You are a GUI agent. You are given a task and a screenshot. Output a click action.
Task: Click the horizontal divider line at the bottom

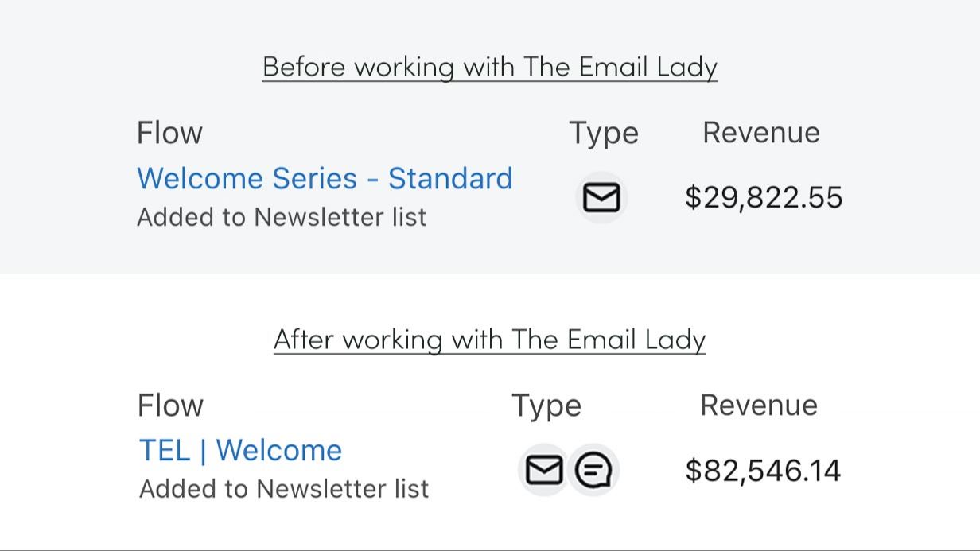(490, 549)
